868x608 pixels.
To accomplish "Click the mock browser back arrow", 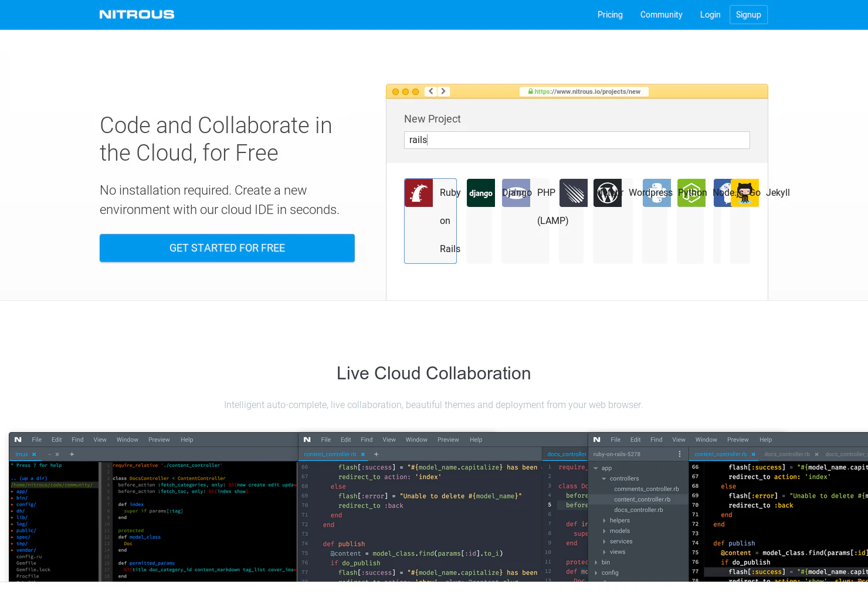I will tap(431, 91).
